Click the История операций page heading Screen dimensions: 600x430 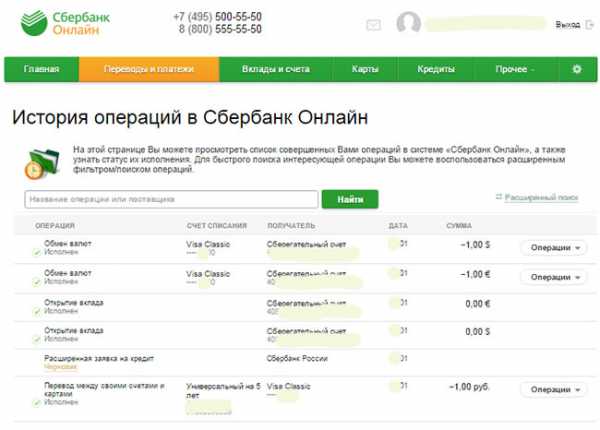(190, 117)
